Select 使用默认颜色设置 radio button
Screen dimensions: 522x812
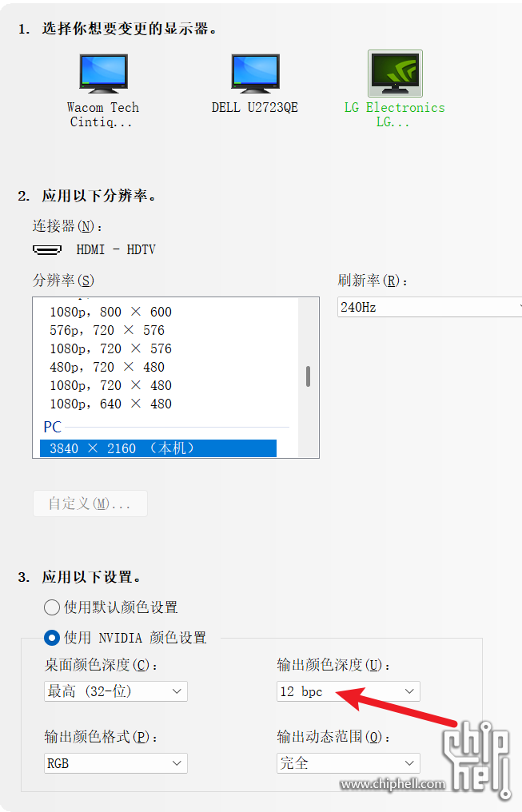click(52, 607)
